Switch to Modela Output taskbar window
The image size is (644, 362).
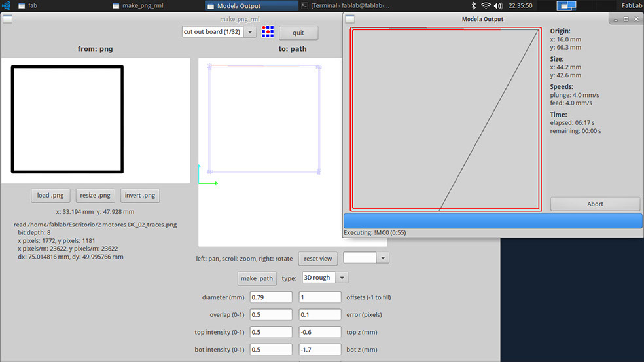pos(251,6)
